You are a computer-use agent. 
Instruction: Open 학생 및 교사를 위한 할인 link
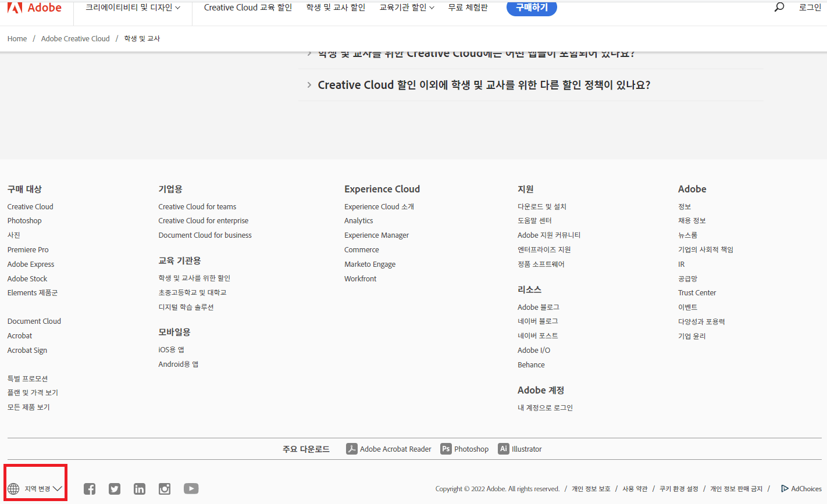click(x=194, y=278)
